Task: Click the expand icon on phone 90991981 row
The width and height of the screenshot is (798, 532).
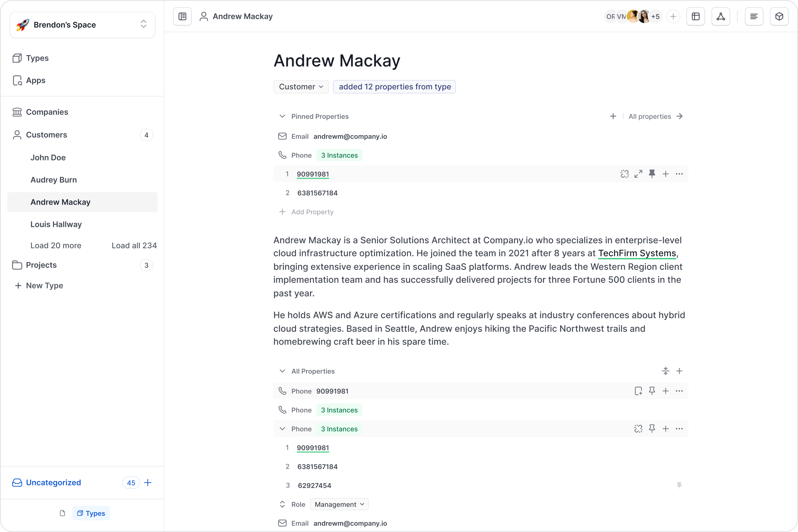Action: [638, 174]
